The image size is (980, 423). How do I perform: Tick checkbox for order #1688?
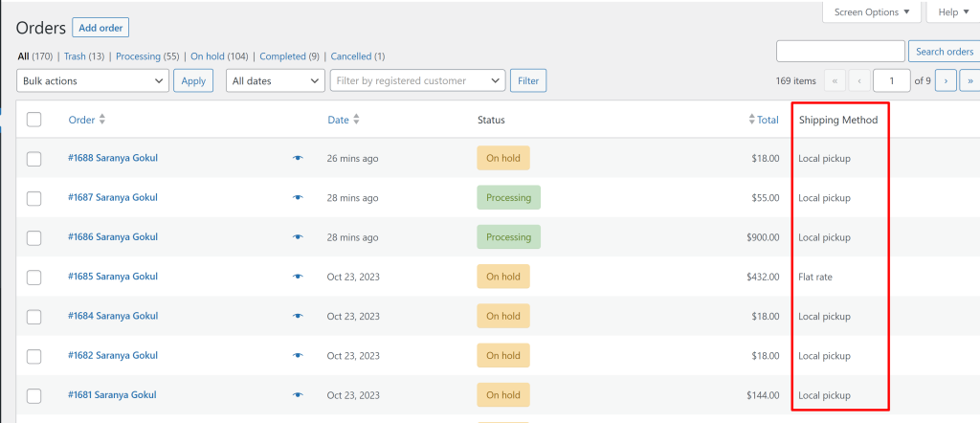click(33, 159)
